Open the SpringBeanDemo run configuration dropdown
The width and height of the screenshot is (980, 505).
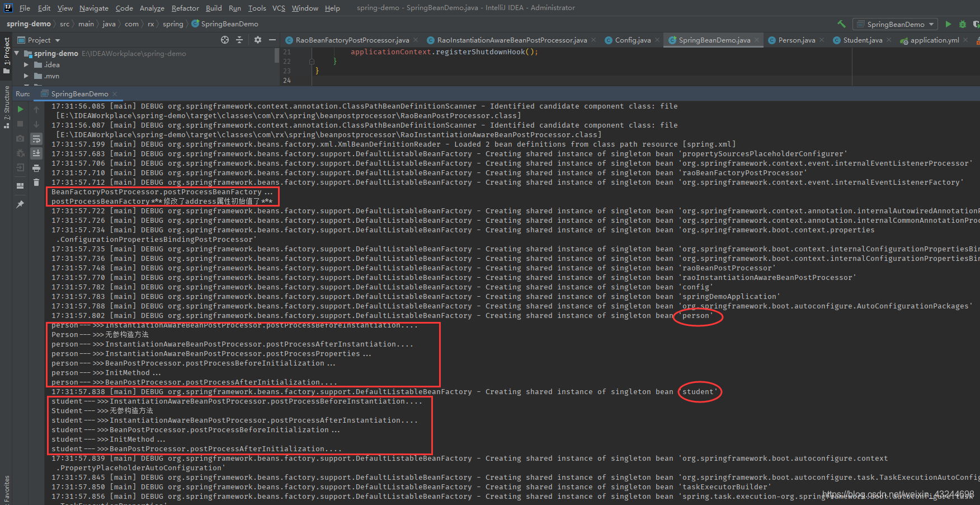point(895,24)
